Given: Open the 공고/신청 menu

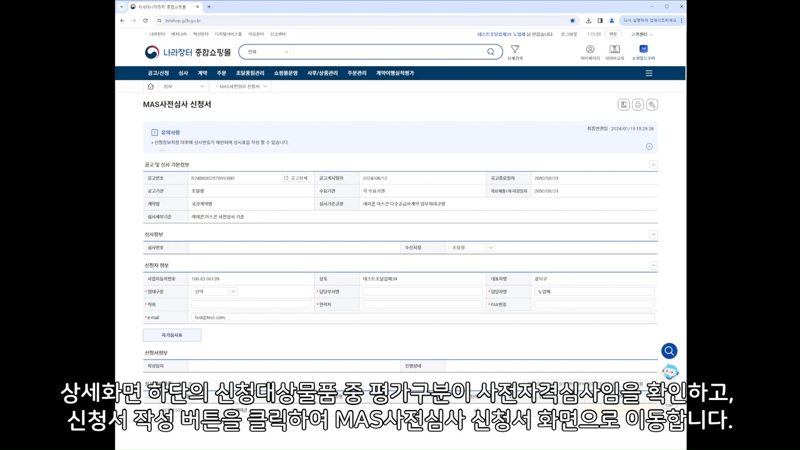Looking at the screenshot, I should pyautogui.click(x=158, y=73).
